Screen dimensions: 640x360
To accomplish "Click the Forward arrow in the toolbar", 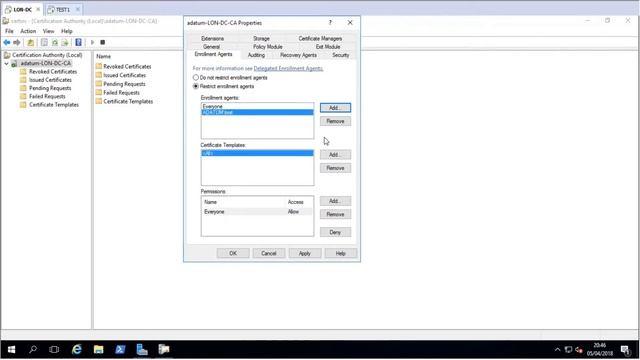I will click(x=17, y=42).
